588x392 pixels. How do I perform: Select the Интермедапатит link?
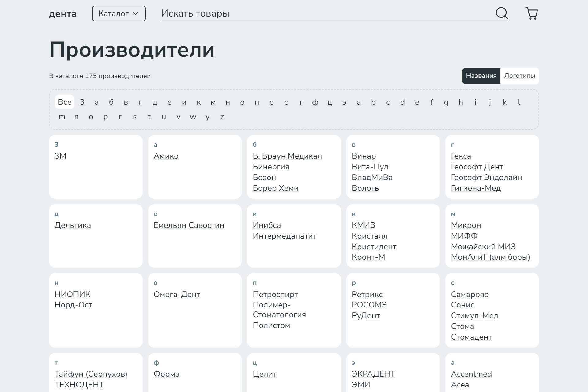tap(285, 236)
